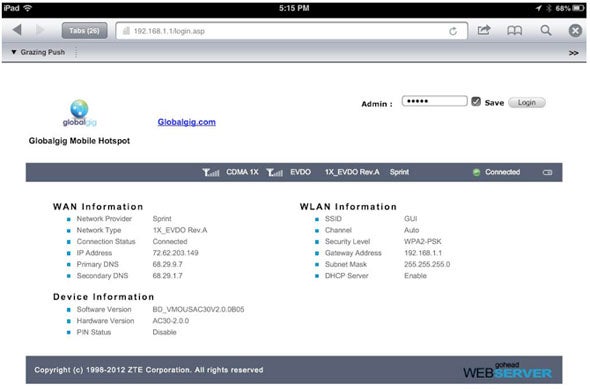590x389 pixels.
Task: Select the Software Version value BD_VMOUSAC30V2.0.0B05
Action: pos(198,309)
